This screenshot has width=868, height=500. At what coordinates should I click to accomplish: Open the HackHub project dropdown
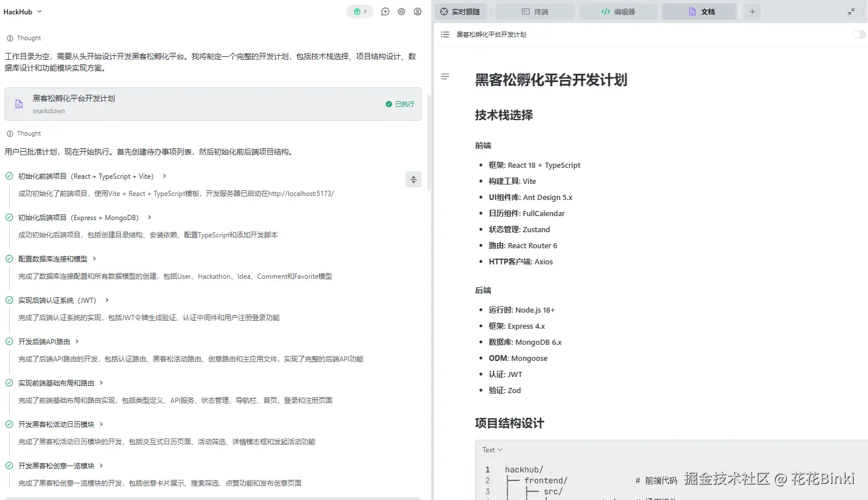tap(23, 11)
